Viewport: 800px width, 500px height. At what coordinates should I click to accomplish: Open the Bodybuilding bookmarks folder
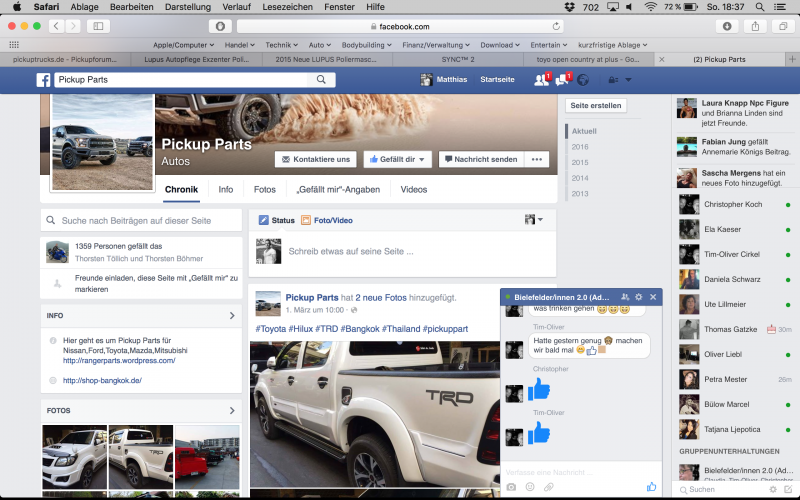366,45
